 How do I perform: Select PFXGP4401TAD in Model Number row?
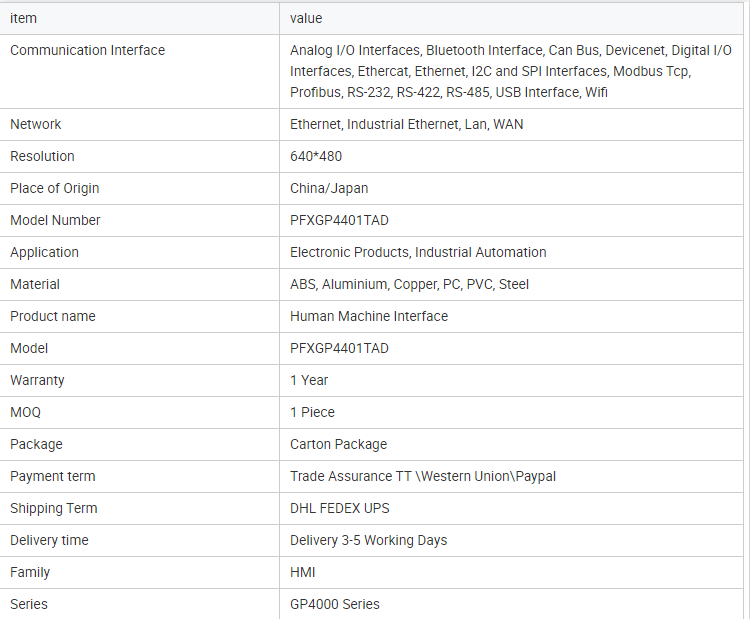[x=339, y=221]
